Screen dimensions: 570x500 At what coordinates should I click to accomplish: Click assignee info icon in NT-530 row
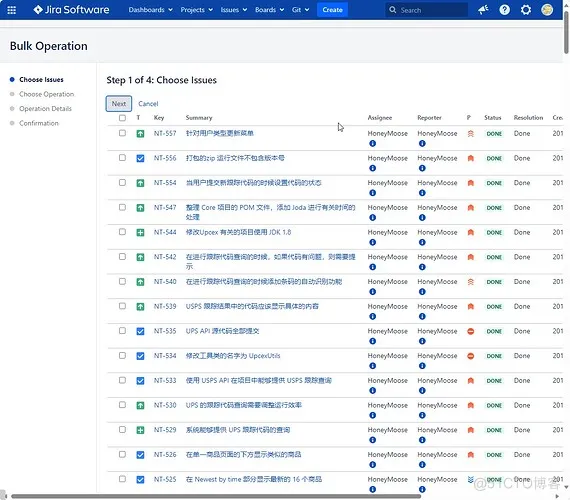pyautogui.click(x=372, y=416)
